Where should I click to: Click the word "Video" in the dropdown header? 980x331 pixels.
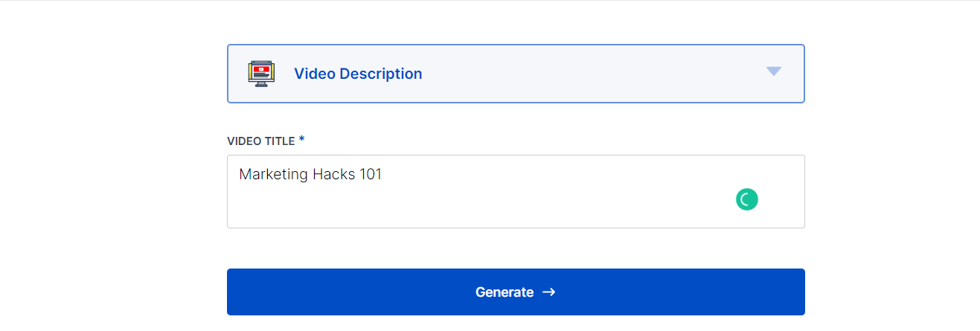point(315,74)
